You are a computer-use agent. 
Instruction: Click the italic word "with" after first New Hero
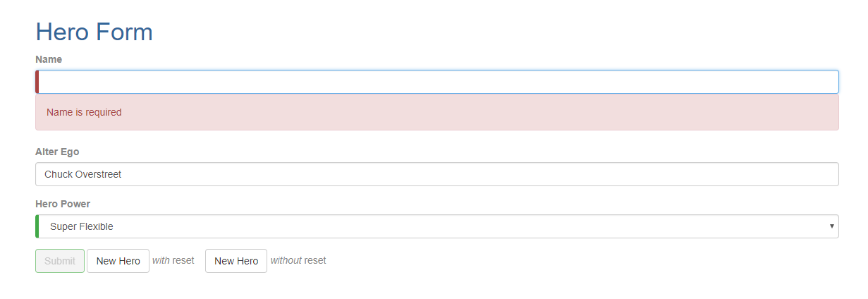point(161,260)
